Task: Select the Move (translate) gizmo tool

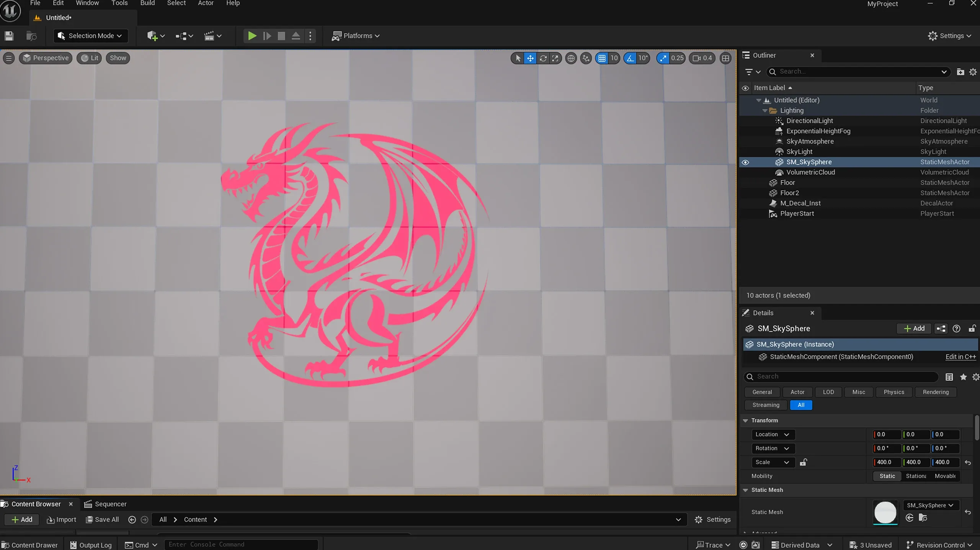Action: click(x=530, y=58)
